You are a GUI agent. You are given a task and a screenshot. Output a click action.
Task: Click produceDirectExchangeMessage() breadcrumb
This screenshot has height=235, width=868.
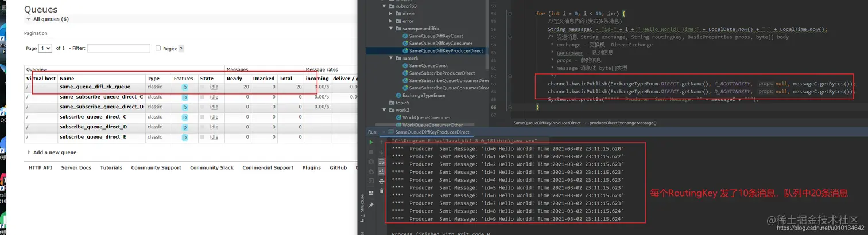pos(623,123)
